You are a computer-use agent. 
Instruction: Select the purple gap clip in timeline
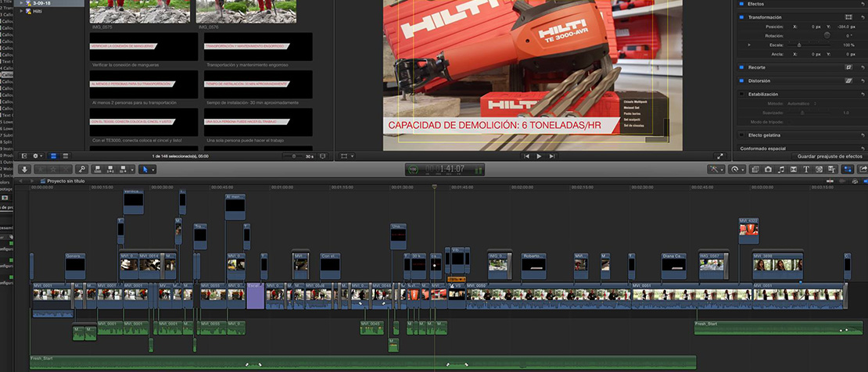[255, 295]
